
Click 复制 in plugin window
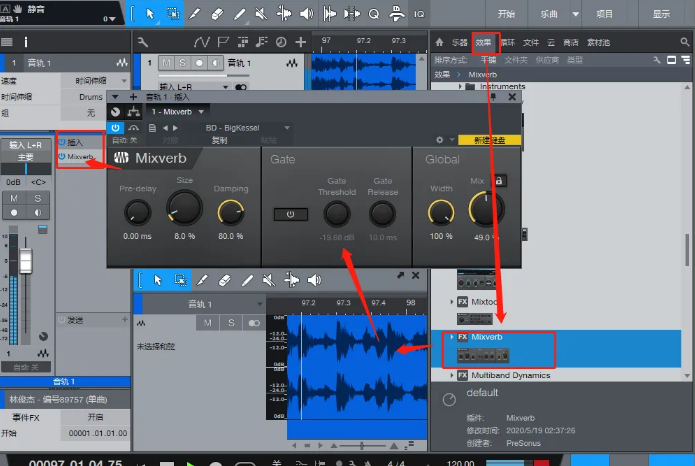(219, 140)
